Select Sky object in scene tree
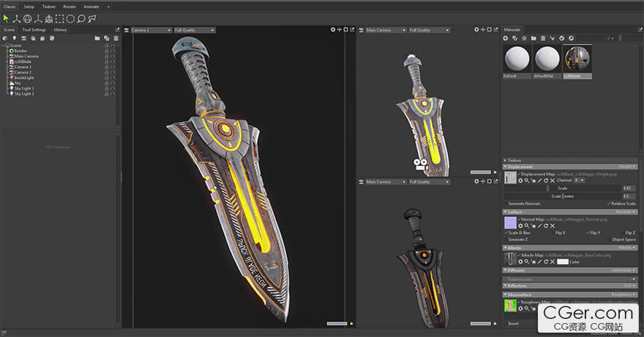This screenshot has width=644, height=337. coord(18,83)
